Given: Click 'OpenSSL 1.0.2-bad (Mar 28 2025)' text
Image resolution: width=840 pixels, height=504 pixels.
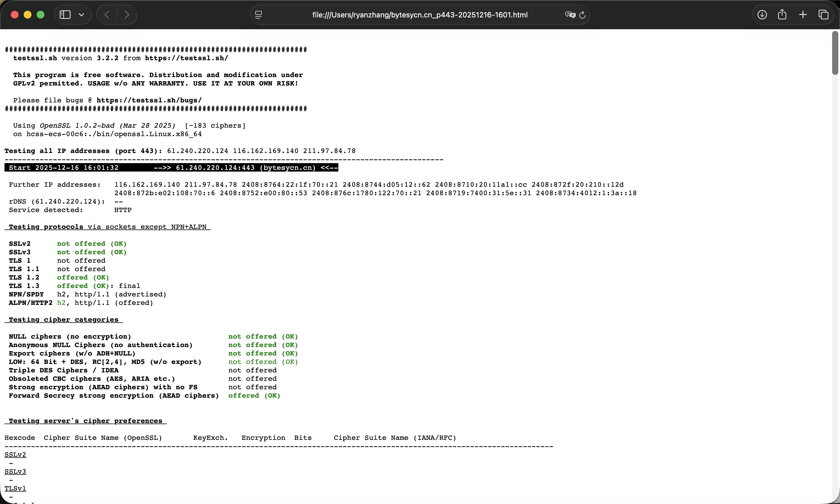Looking at the screenshot, I should pyautogui.click(x=108, y=126).
